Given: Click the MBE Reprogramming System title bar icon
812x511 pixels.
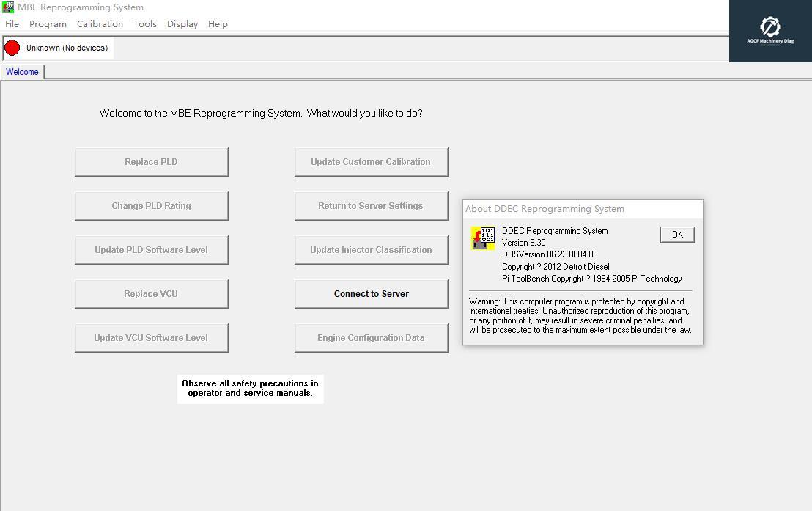Looking at the screenshot, I should [7, 7].
